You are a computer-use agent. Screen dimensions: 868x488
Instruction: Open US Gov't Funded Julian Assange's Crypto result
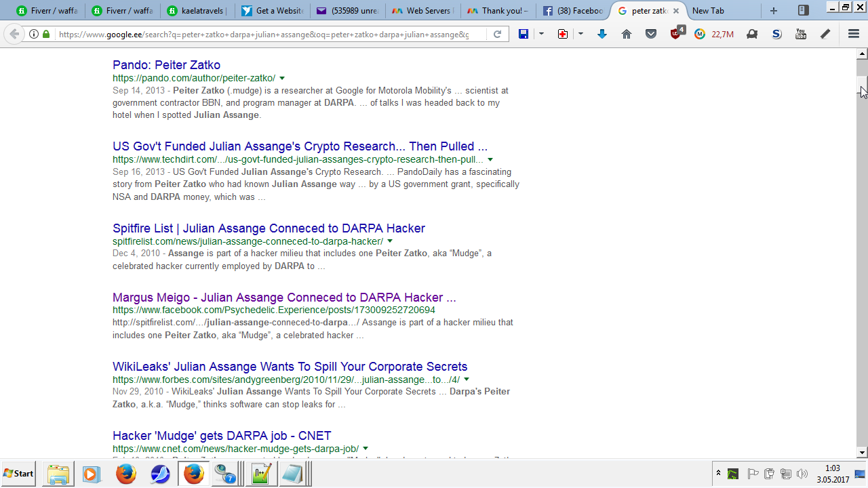click(300, 146)
